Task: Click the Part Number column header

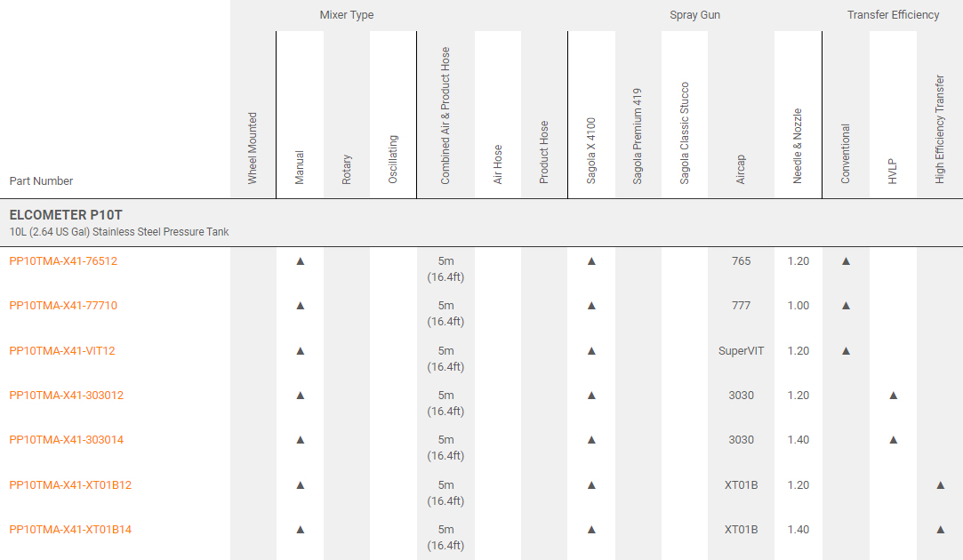Action: (41, 181)
